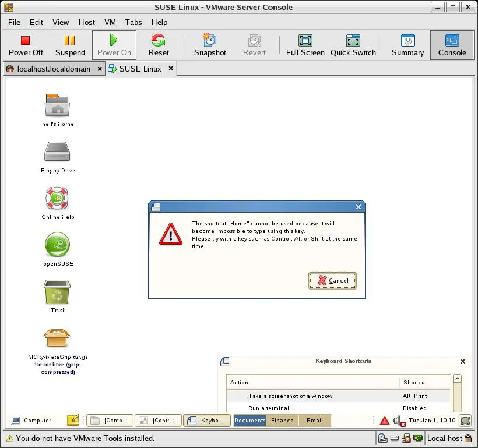Take a Snapshot of the VM
The image size is (478, 448).
pyautogui.click(x=210, y=45)
